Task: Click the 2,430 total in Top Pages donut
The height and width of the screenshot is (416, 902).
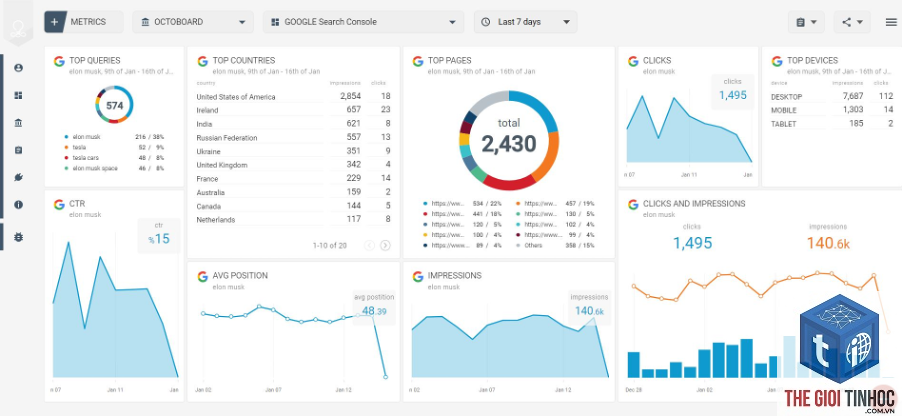Action: pyautogui.click(x=509, y=144)
